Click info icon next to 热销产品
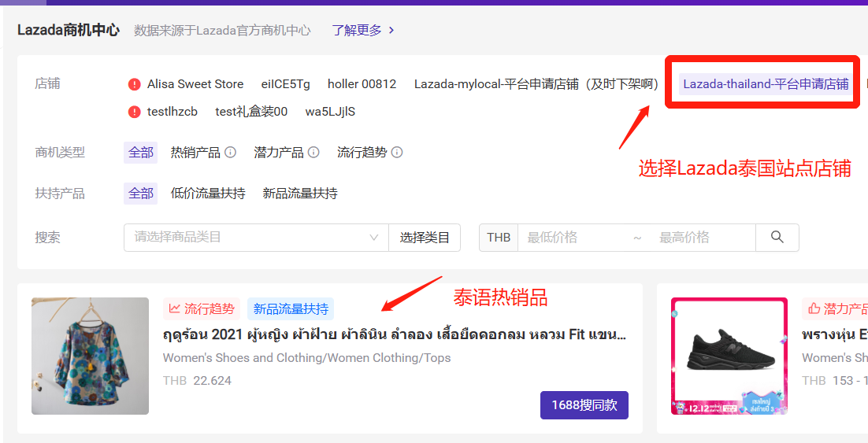Screen dimensions: 868x443 [230, 153]
